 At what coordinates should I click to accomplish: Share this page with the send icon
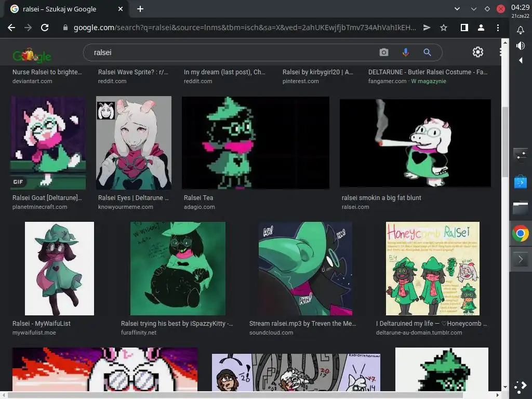coord(427,28)
